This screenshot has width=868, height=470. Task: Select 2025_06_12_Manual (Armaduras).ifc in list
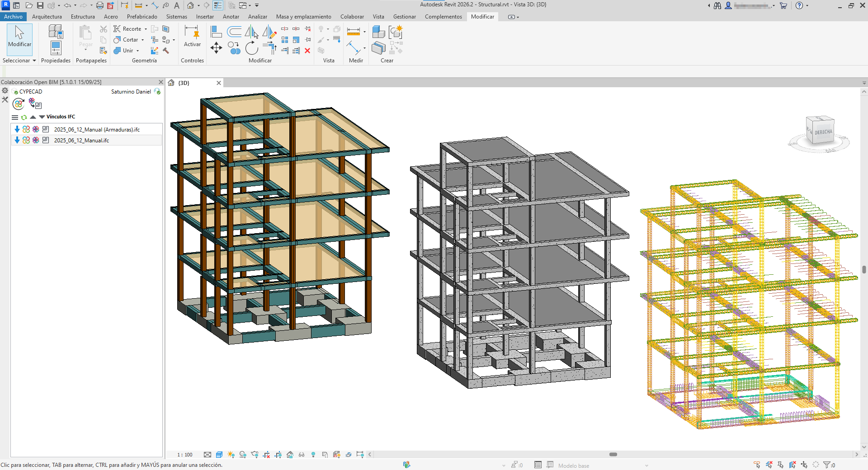[97, 129]
